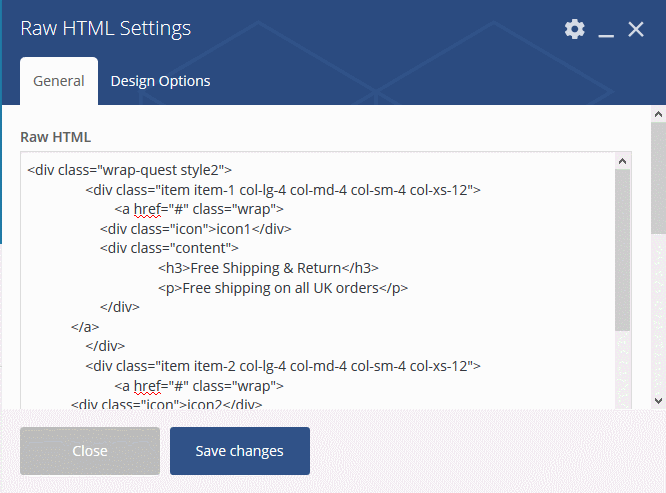The width and height of the screenshot is (666, 493).
Task: Click the item-2 div class line
Action: click(283, 366)
